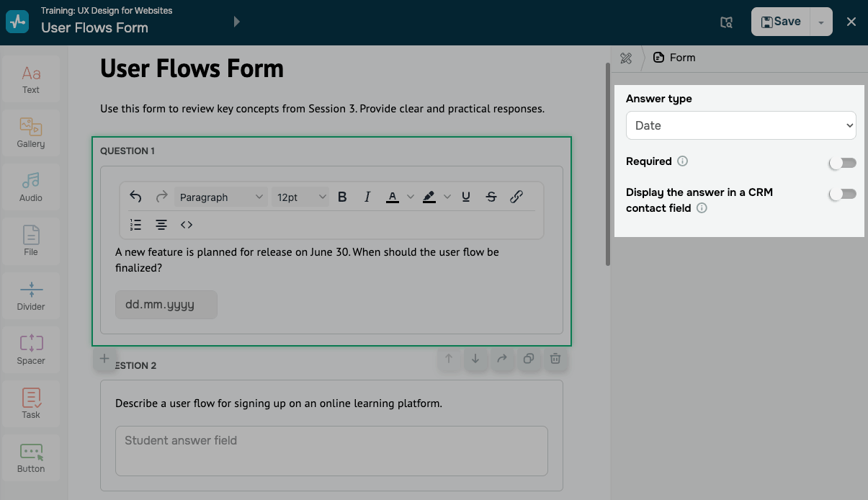This screenshot has height=500, width=868.
Task: Delete the question with trash icon
Action: pos(555,359)
